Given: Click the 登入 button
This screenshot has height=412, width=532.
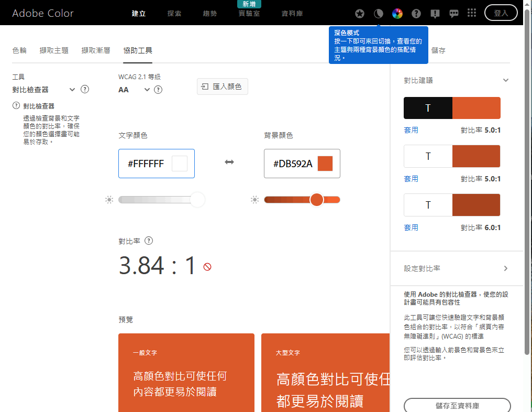Looking at the screenshot, I should click(501, 13).
